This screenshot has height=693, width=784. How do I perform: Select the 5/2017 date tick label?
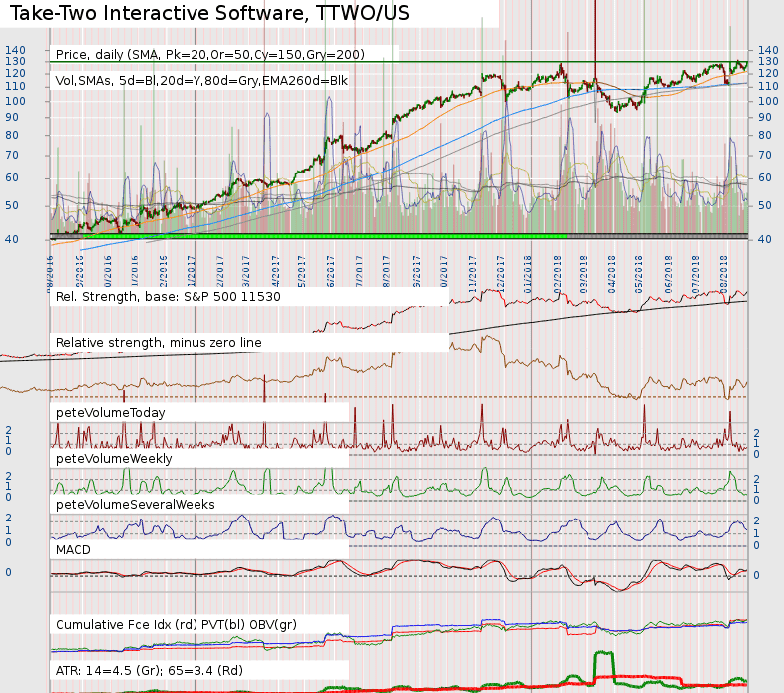tap(301, 272)
